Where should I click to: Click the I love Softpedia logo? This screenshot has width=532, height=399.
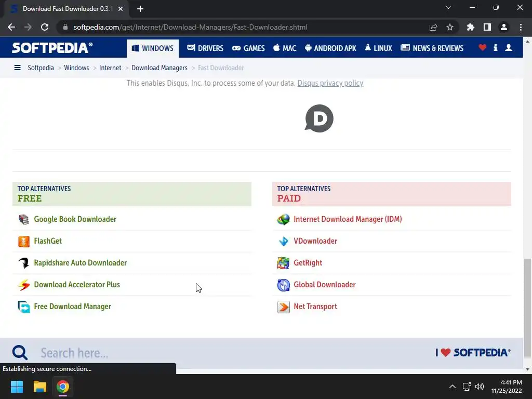coord(473,353)
